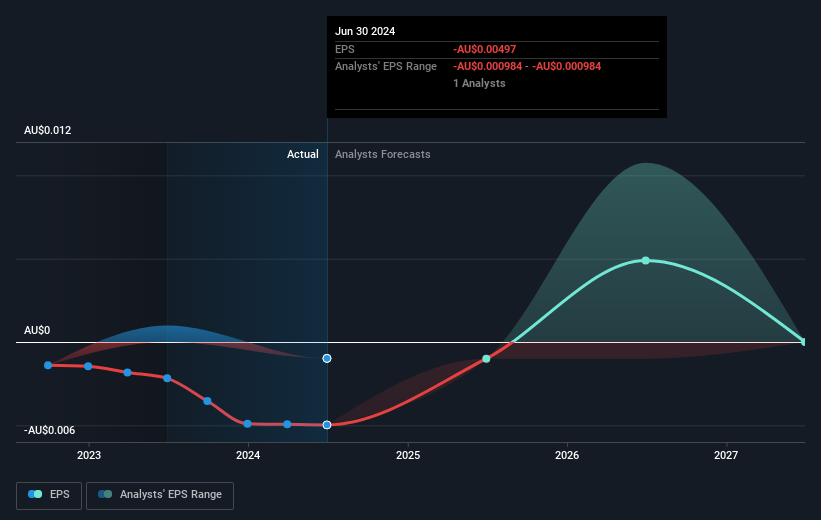Click the -AU$0.006 y-axis label
Screen dimensions: 821x520
coord(49,430)
